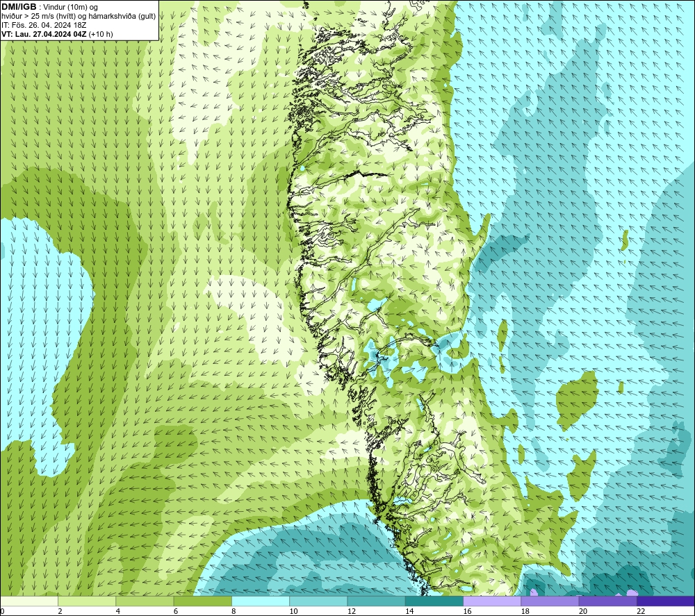Click the 12-14 m/s teal legend swatch

(376, 601)
